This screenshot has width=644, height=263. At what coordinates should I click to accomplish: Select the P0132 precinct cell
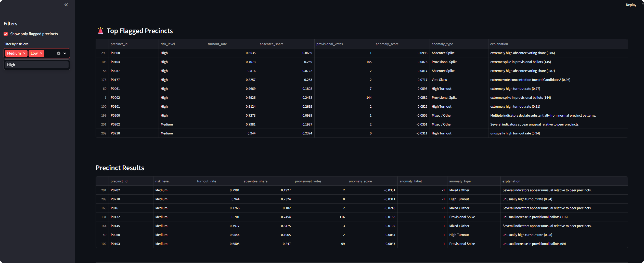point(131,217)
